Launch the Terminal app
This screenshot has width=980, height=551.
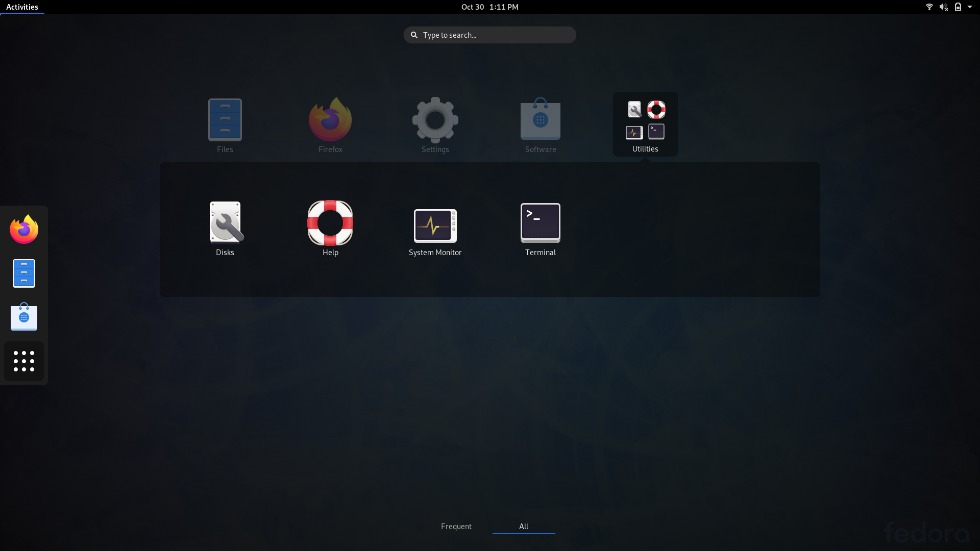click(x=541, y=229)
